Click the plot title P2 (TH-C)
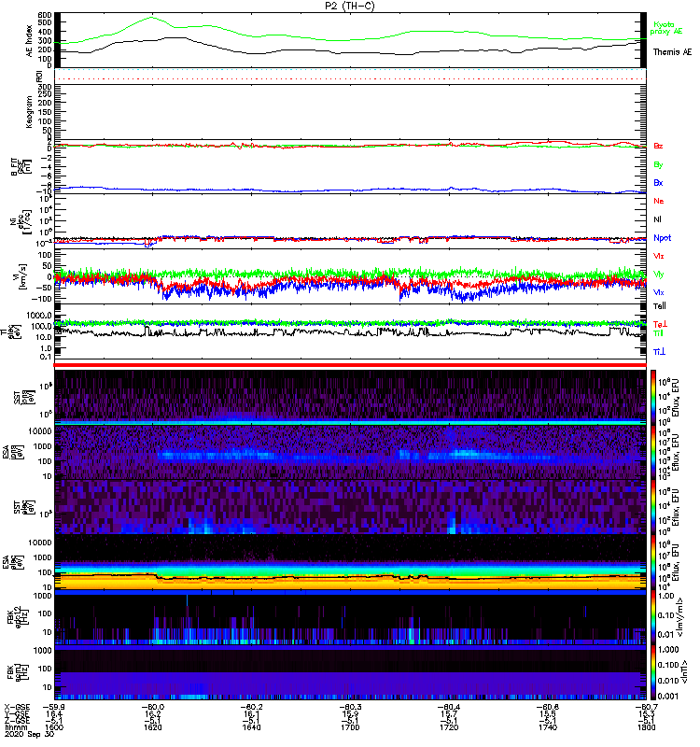700x747 pixels. pos(349,6)
